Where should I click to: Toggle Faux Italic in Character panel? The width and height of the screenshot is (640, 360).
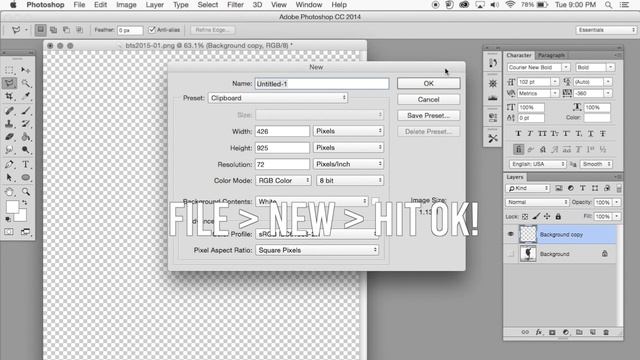click(530, 133)
